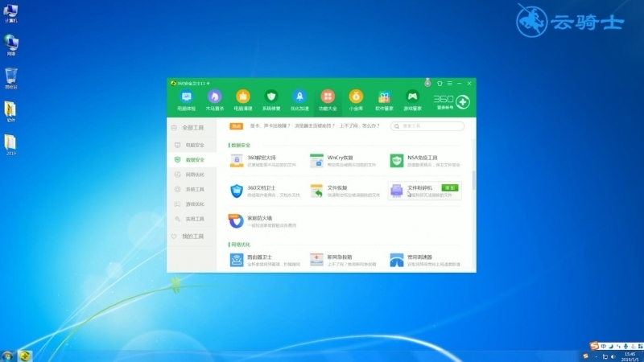The width and height of the screenshot is (644, 362).
Task: Open the 网络 desktop icon
Action: 10,45
